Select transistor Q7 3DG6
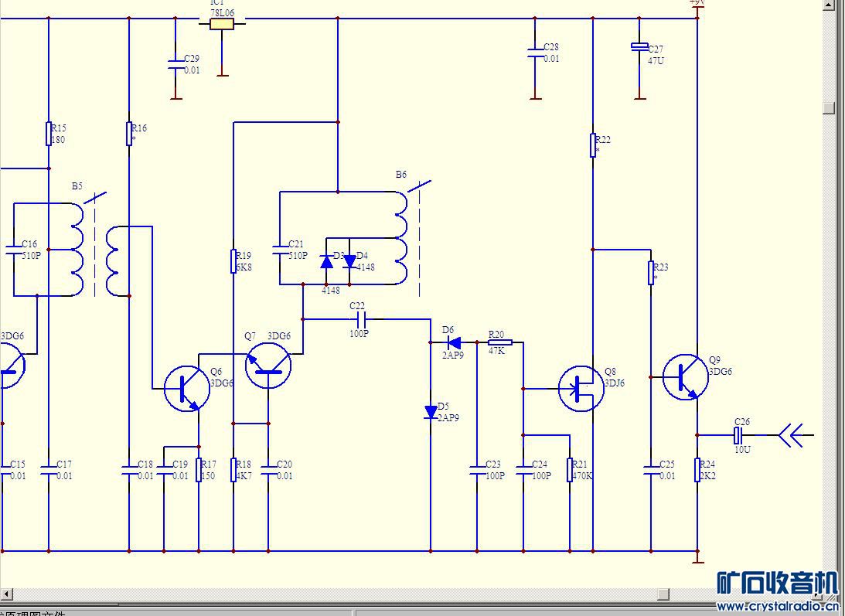 [268, 366]
